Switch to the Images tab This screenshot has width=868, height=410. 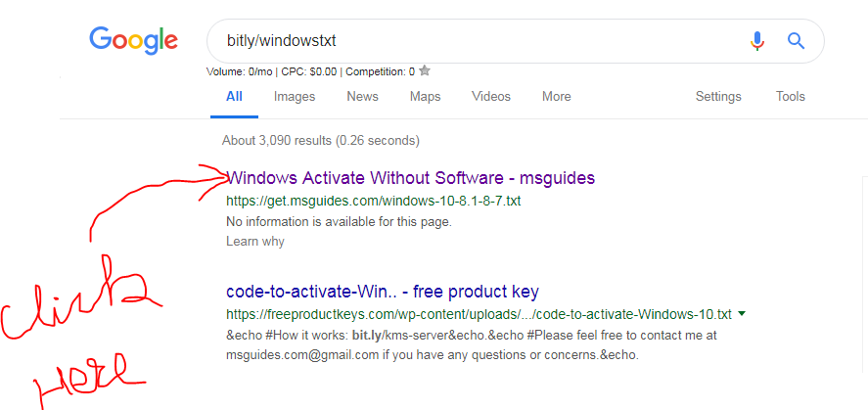pyautogui.click(x=295, y=96)
